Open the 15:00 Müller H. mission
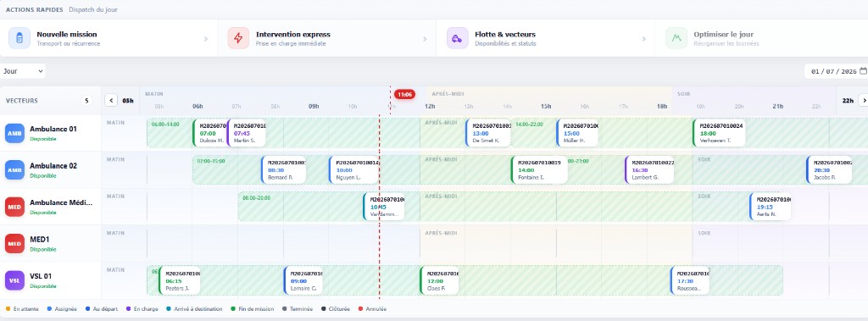 [578, 133]
